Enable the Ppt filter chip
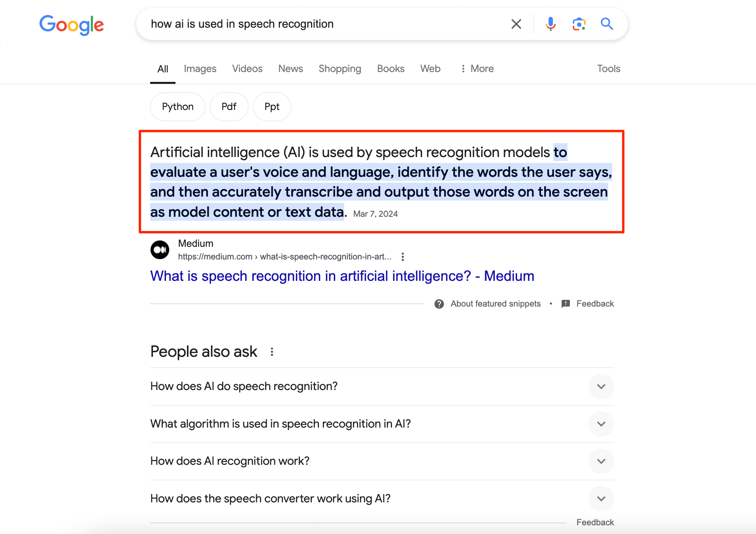756x534 pixels. click(271, 106)
